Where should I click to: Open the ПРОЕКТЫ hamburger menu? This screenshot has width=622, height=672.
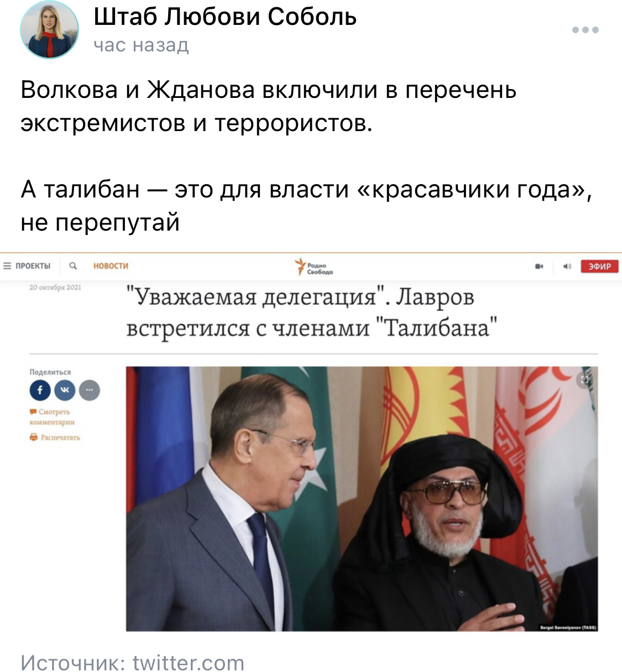coord(27,266)
